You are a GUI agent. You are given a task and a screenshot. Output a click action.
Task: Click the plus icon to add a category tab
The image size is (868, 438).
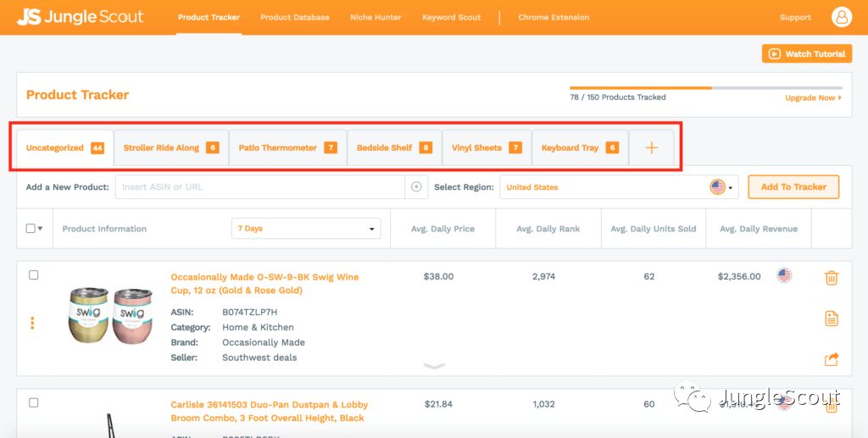coord(651,147)
